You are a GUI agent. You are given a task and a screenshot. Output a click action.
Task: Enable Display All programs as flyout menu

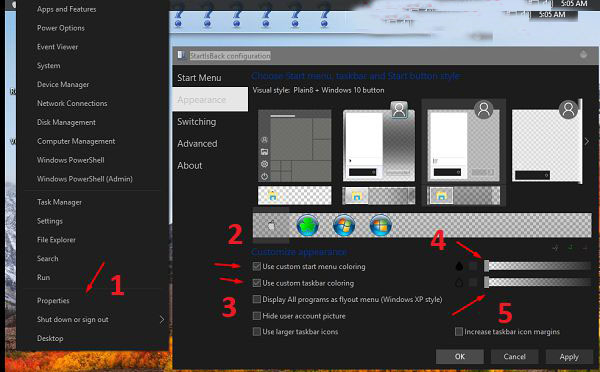point(257,299)
